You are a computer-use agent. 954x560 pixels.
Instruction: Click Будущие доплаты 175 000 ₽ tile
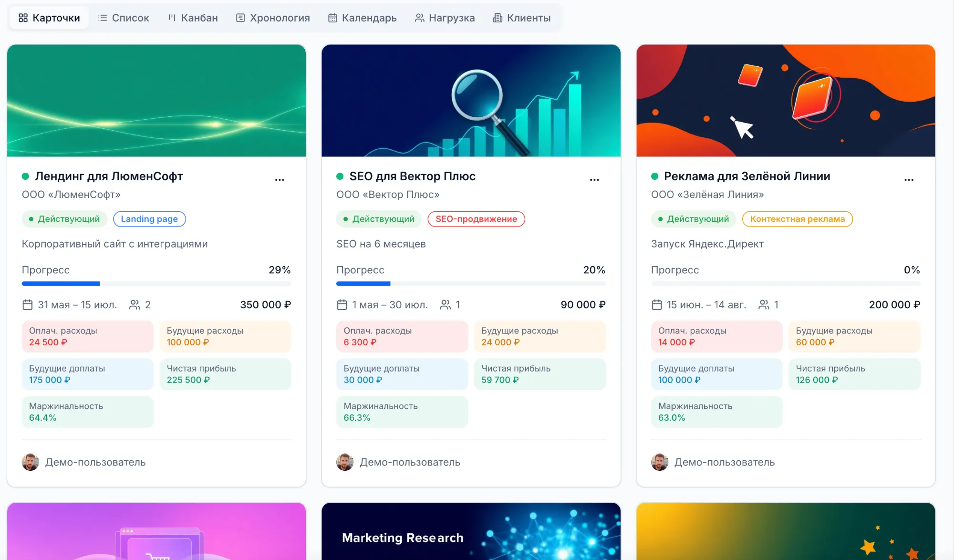(x=88, y=374)
